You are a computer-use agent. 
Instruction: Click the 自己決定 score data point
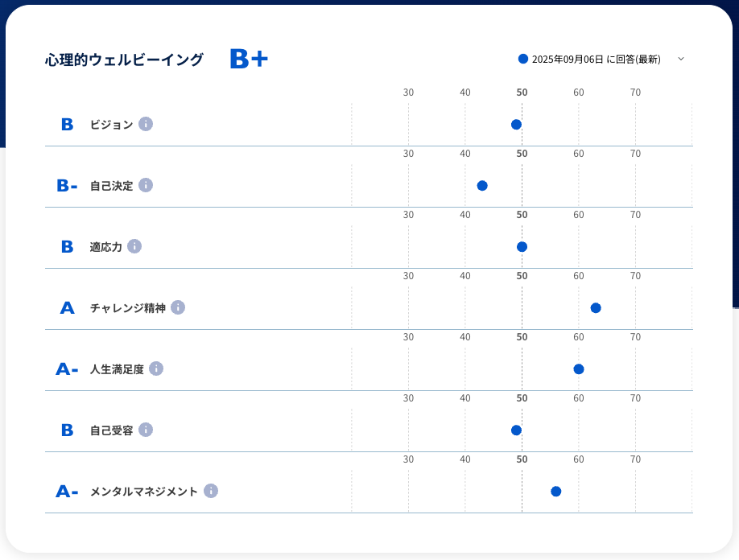tap(482, 186)
